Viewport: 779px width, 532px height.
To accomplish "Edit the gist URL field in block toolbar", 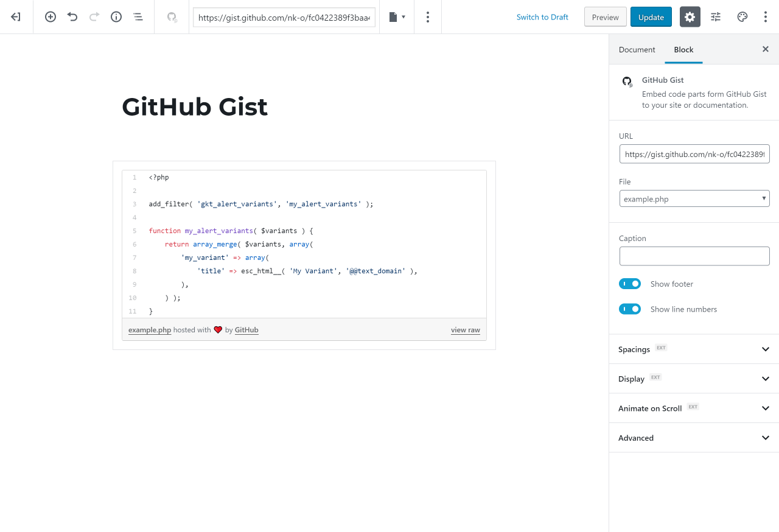I will 284,18.
